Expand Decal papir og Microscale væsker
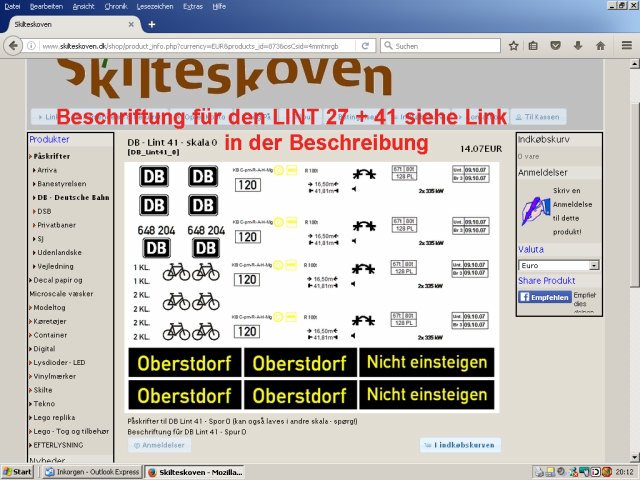This screenshot has width=640, height=480. tap(61, 287)
